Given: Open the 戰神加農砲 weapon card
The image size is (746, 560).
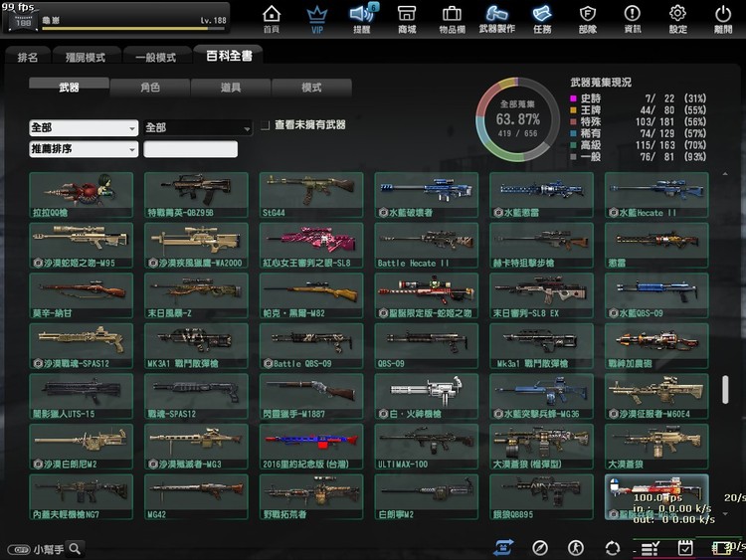Looking at the screenshot, I should 657,346.
